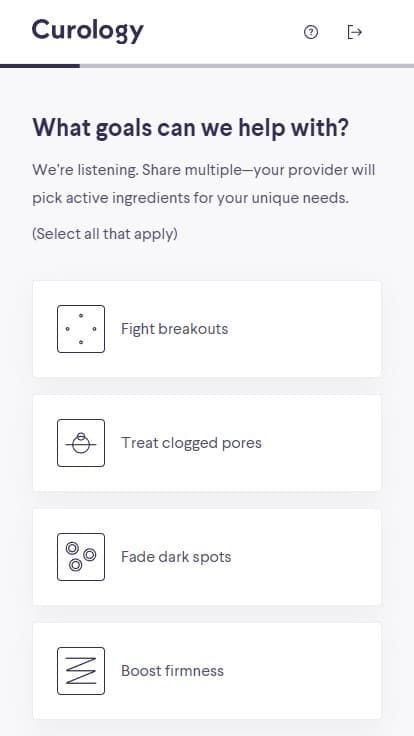Click the unfilled gray progress bar portion

(247, 66)
